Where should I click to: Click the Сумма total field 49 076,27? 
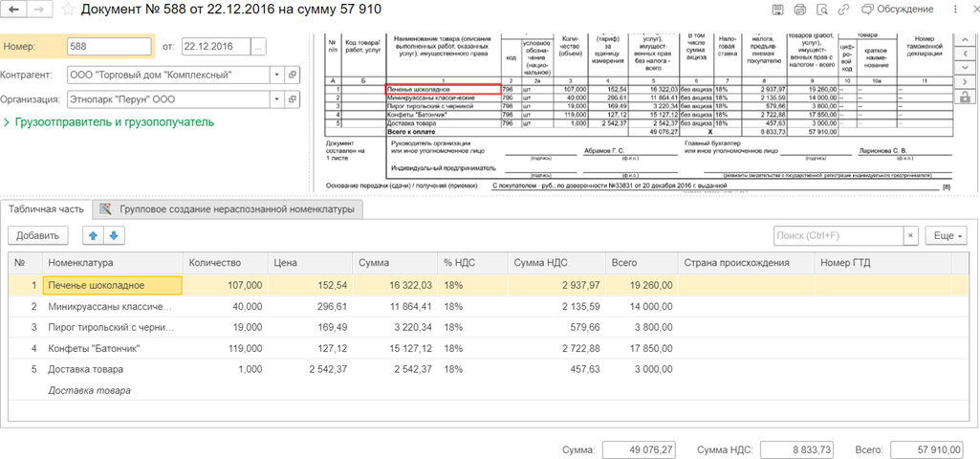click(639, 449)
